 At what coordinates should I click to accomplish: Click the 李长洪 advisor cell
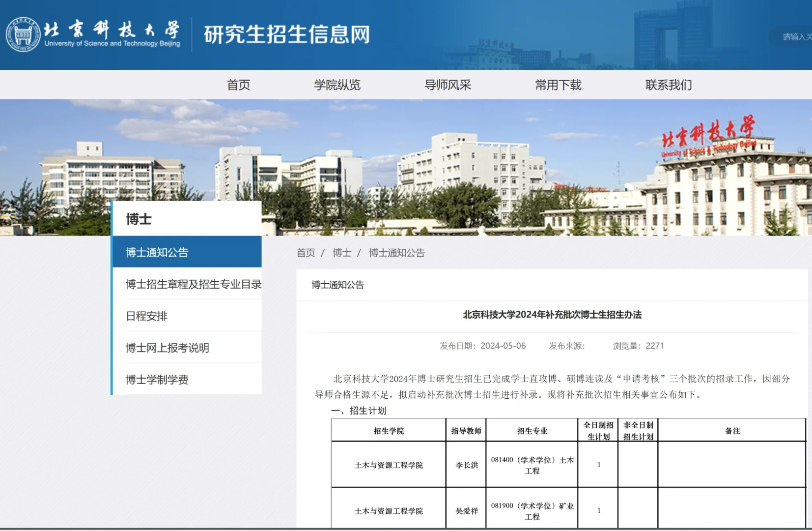click(466, 465)
